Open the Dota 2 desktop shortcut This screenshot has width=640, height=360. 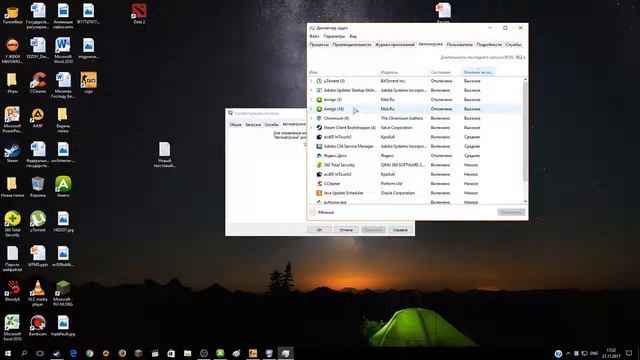pyautogui.click(x=139, y=14)
